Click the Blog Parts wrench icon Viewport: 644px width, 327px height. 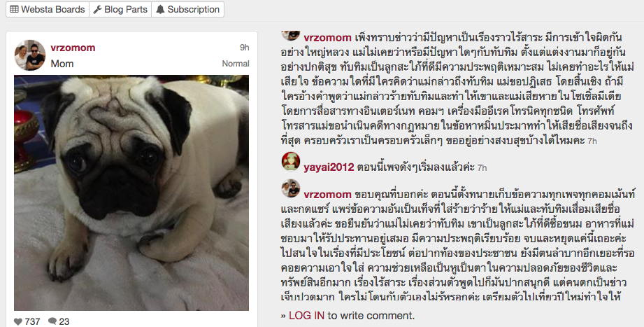pyautogui.click(x=97, y=10)
